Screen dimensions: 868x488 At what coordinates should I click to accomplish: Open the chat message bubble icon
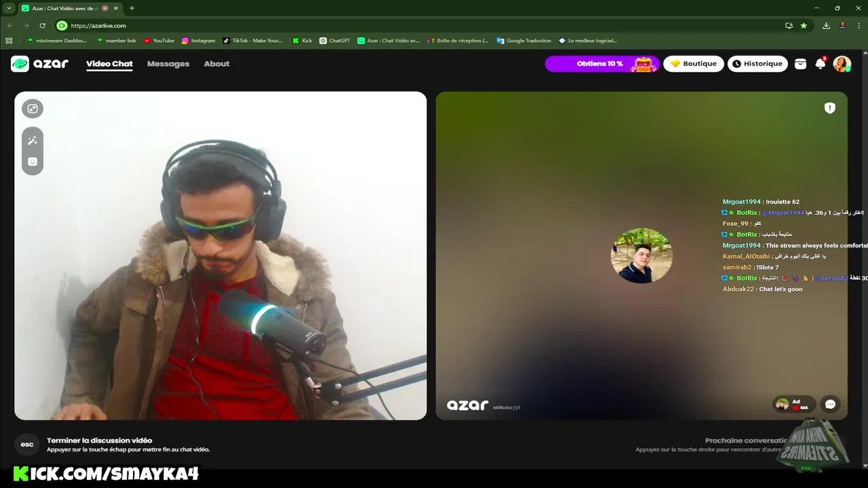click(x=830, y=405)
